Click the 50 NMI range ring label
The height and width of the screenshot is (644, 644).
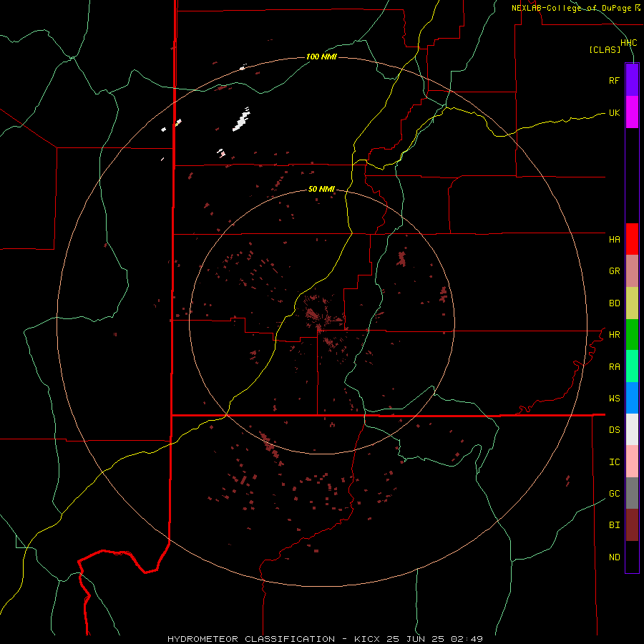click(321, 189)
